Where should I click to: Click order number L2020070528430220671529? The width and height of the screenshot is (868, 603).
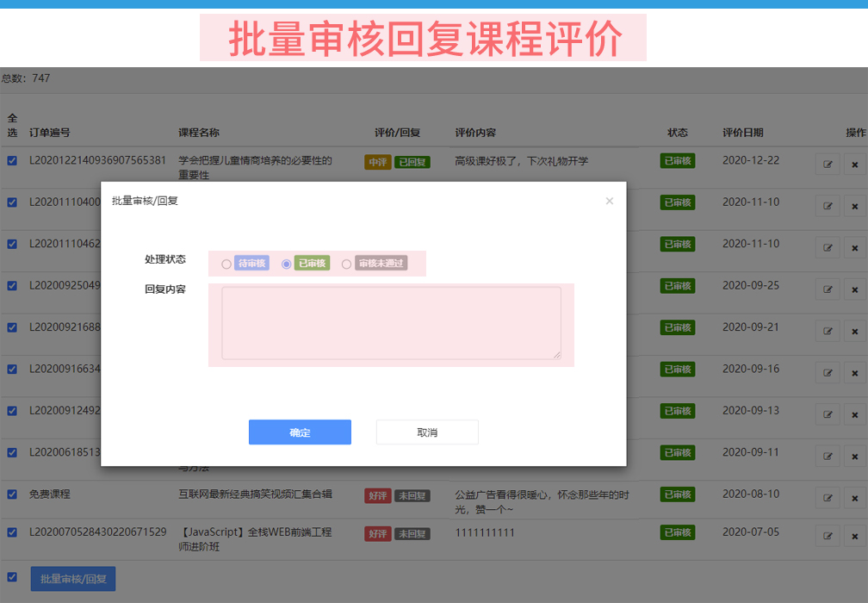pos(97,532)
